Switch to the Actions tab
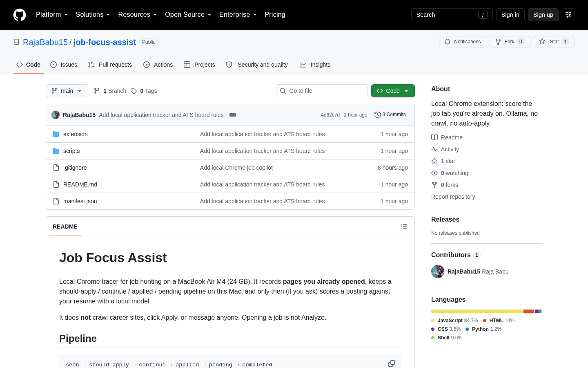The width and height of the screenshot is (588, 368). [x=158, y=65]
